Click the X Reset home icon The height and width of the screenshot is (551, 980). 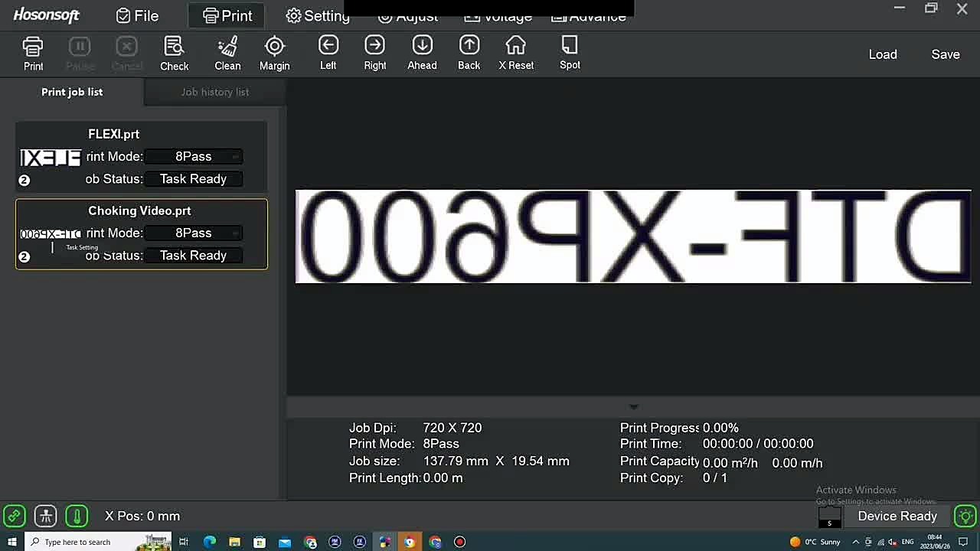point(516,53)
